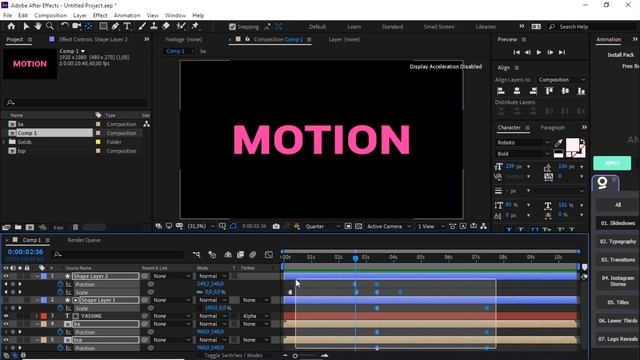
Task: Select the Hand tool
Action: coord(38,26)
